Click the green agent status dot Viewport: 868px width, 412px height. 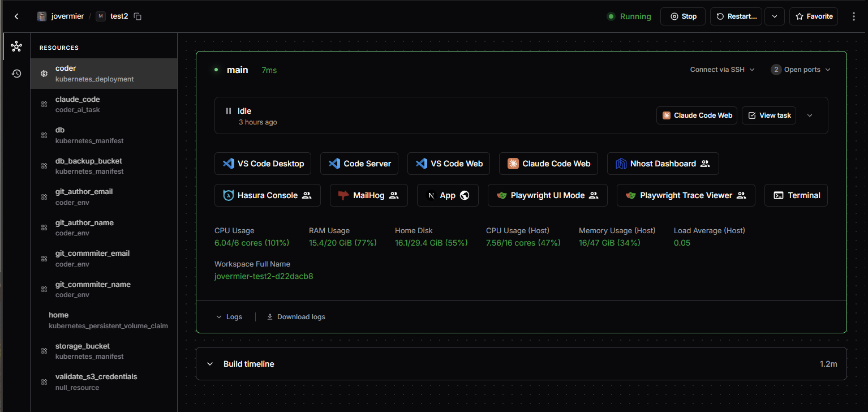click(x=216, y=70)
